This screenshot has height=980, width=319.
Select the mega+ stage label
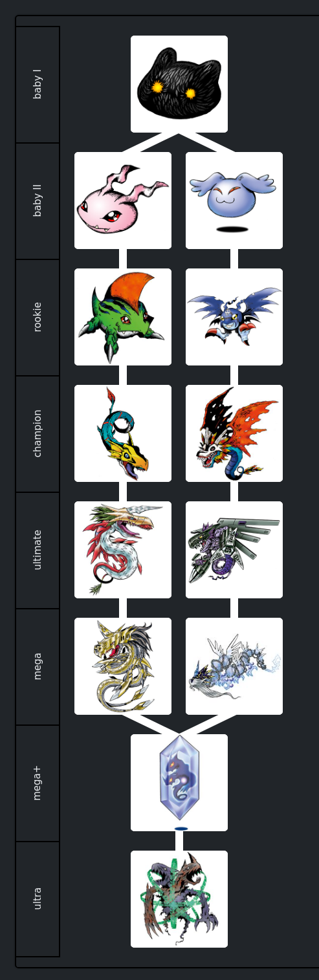(x=38, y=783)
